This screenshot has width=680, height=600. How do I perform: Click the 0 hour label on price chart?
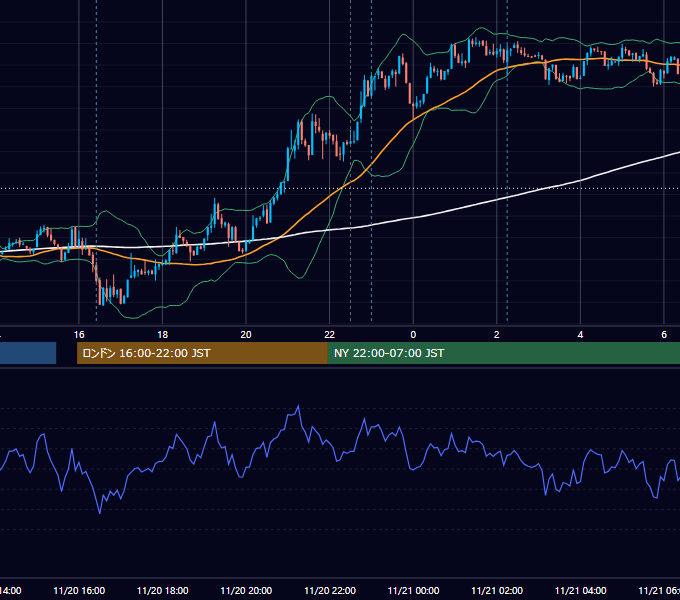pos(413,335)
